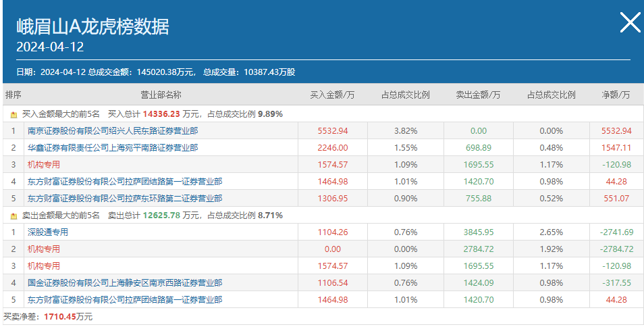Click buy amount 1104.26 for 深股通专用
Viewport: 644px width, 327px height.
pyautogui.click(x=333, y=232)
